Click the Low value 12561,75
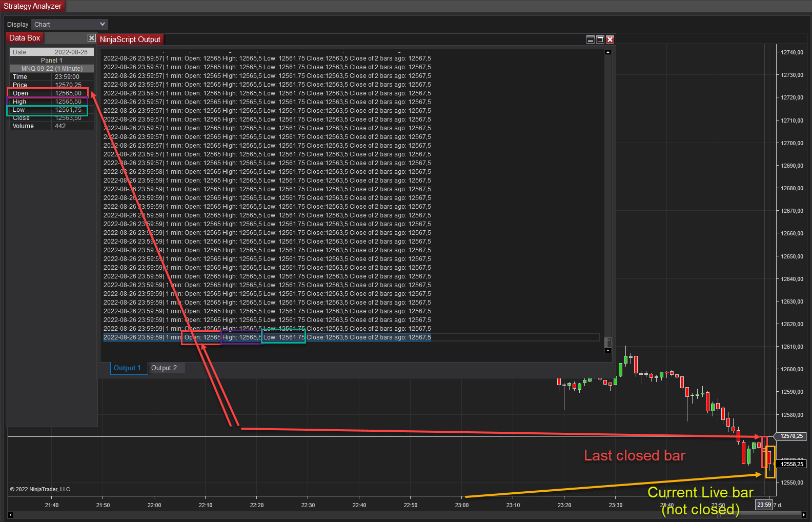The image size is (812, 522). pos(68,110)
